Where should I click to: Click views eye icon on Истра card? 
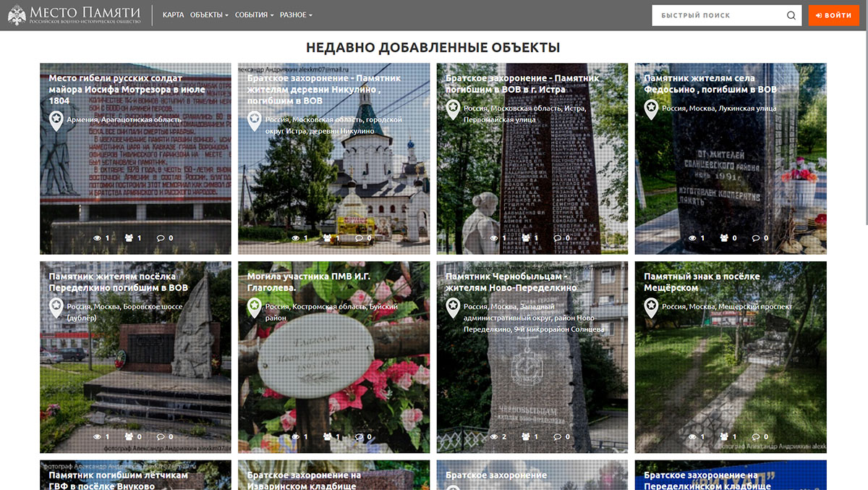click(x=495, y=238)
